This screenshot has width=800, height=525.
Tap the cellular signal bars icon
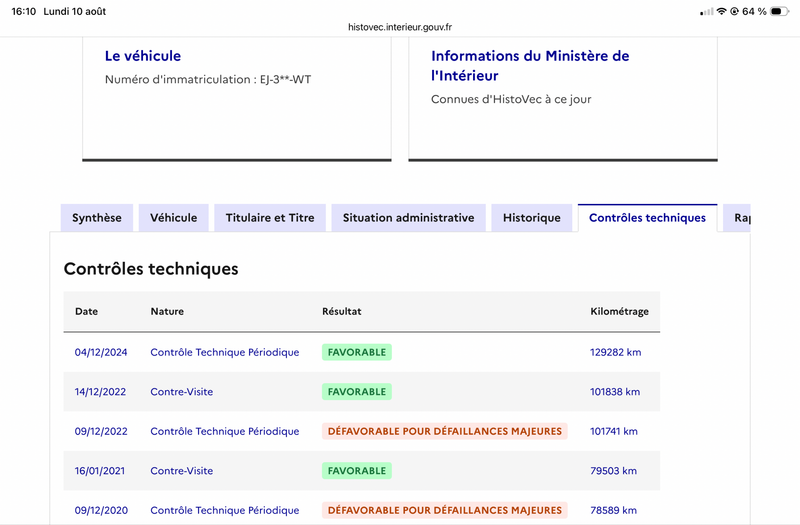pos(707,12)
